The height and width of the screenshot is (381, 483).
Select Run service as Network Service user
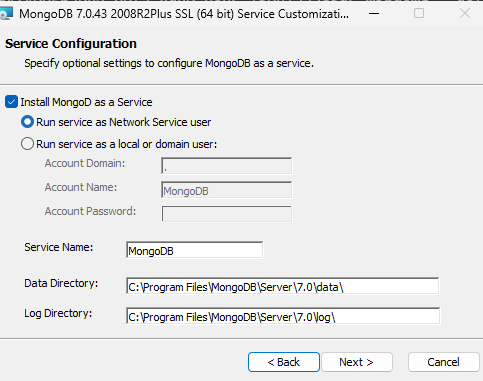click(x=27, y=122)
